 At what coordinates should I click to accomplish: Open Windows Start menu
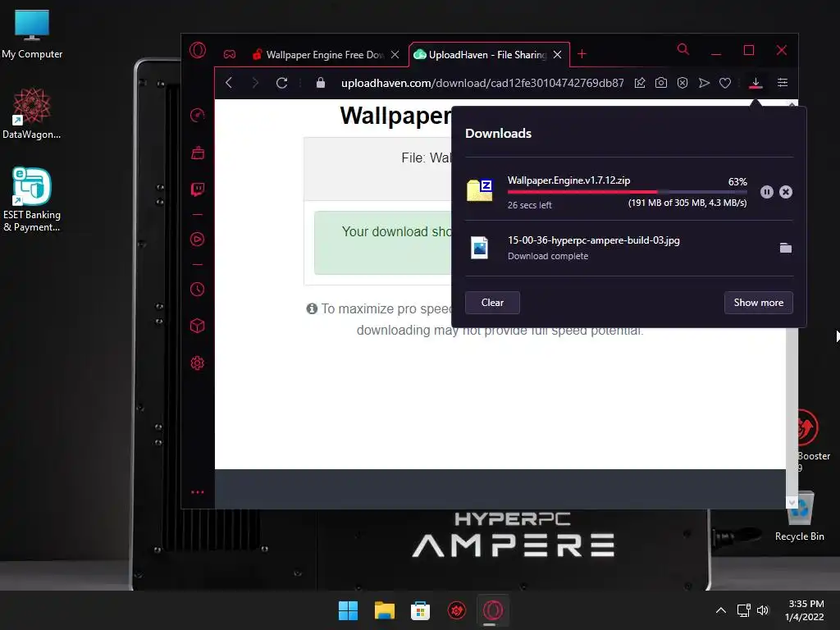point(348,610)
